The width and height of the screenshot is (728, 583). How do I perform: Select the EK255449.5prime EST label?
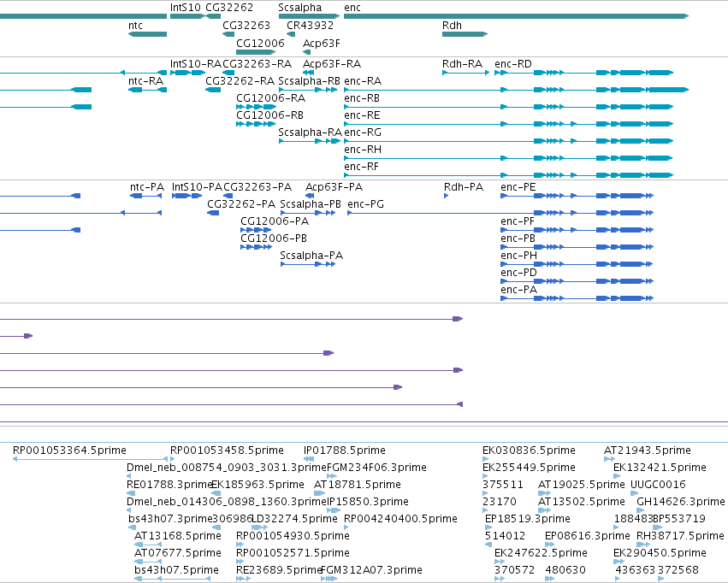click(529, 468)
